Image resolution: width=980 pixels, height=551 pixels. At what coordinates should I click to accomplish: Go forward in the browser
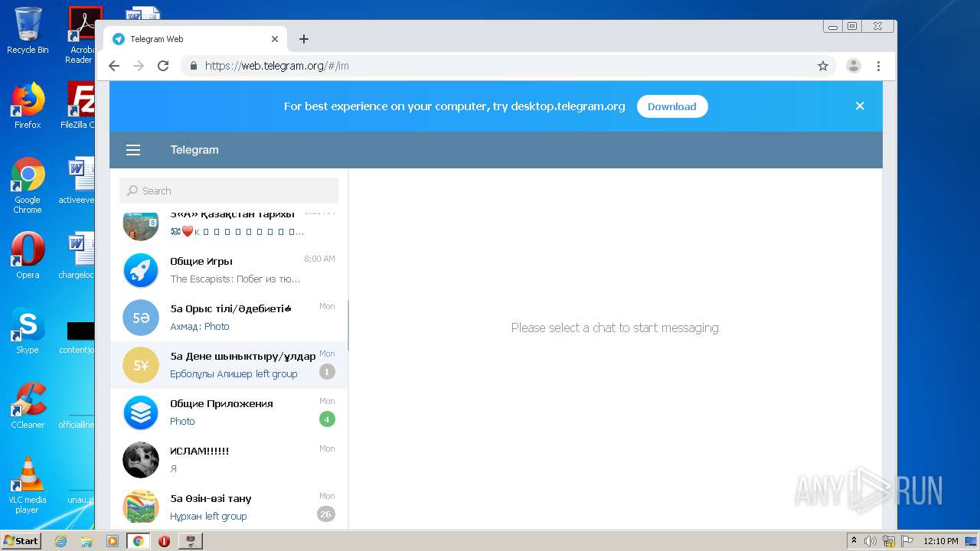point(139,66)
